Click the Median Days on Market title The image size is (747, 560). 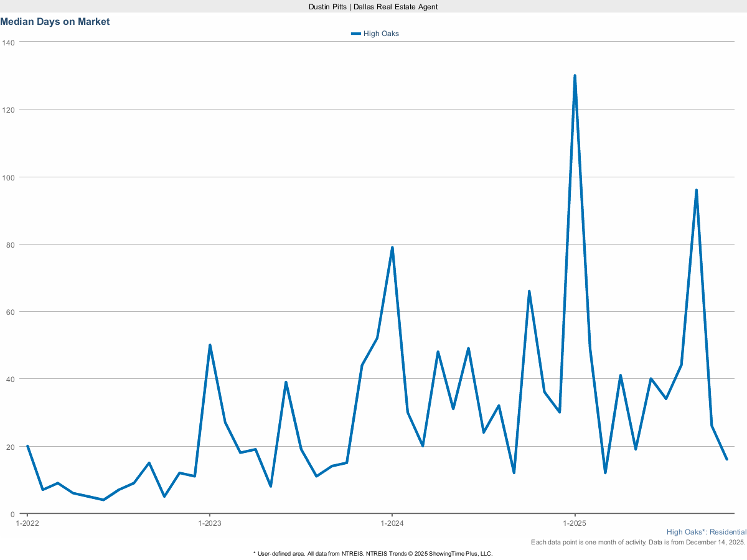pos(55,22)
